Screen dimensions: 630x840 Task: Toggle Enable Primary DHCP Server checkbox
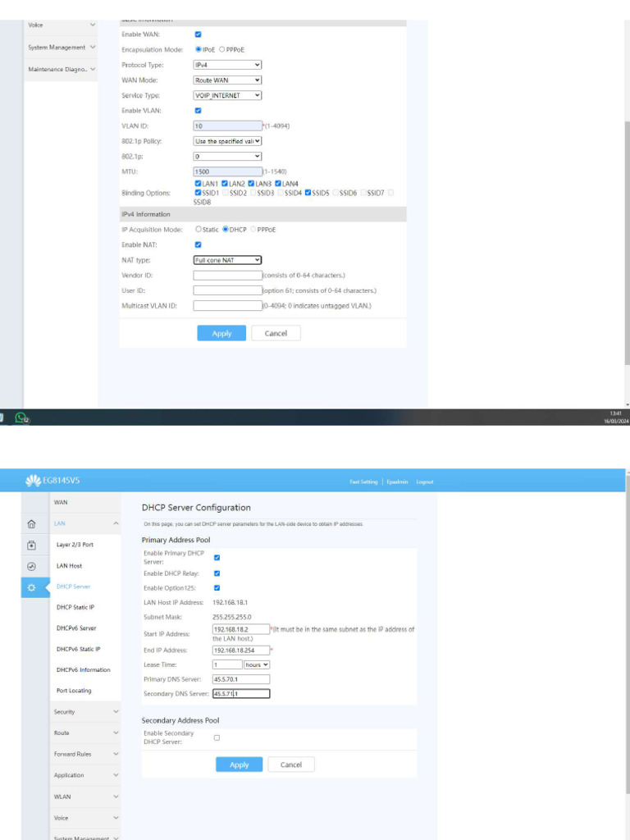pos(217,558)
